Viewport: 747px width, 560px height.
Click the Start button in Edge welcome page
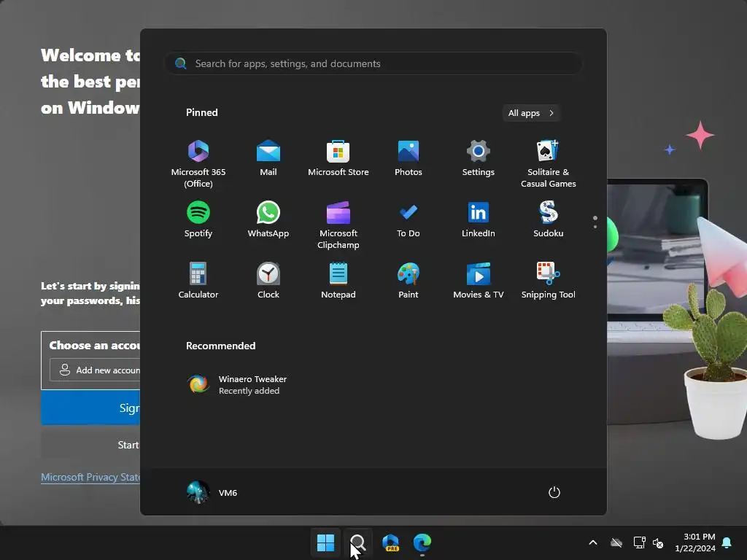(90, 445)
